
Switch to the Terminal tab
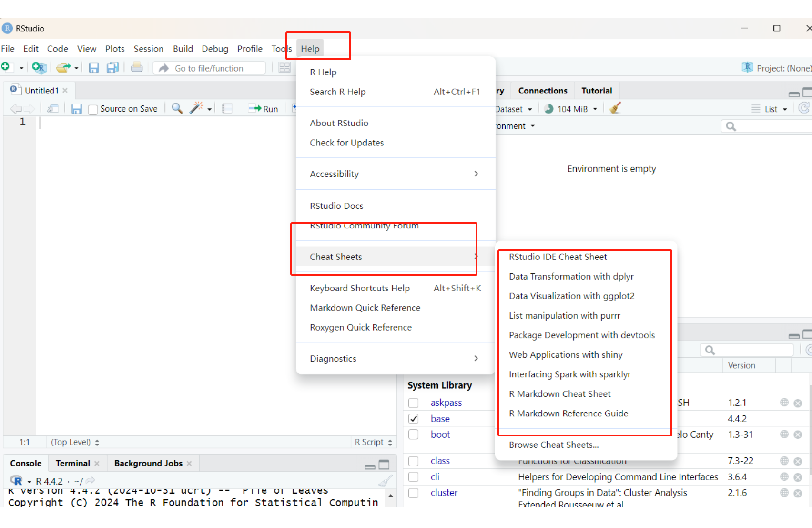point(73,463)
